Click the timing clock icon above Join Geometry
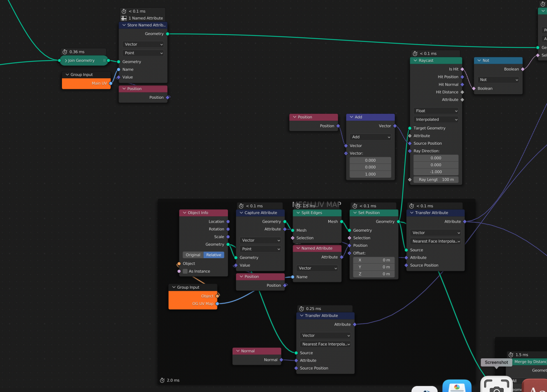Image resolution: width=547 pixels, height=392 pixels. pos(65,52)
